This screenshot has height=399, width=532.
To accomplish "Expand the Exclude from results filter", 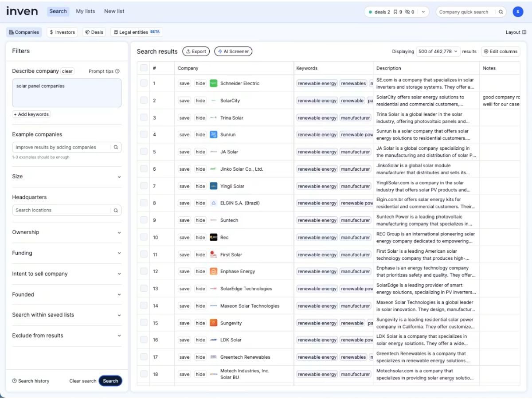I will click(x=66, y=336).
